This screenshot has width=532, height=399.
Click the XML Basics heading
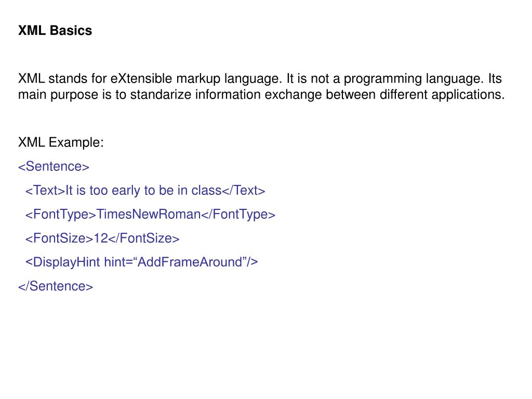pyautogui.click(x=55, y=31)
